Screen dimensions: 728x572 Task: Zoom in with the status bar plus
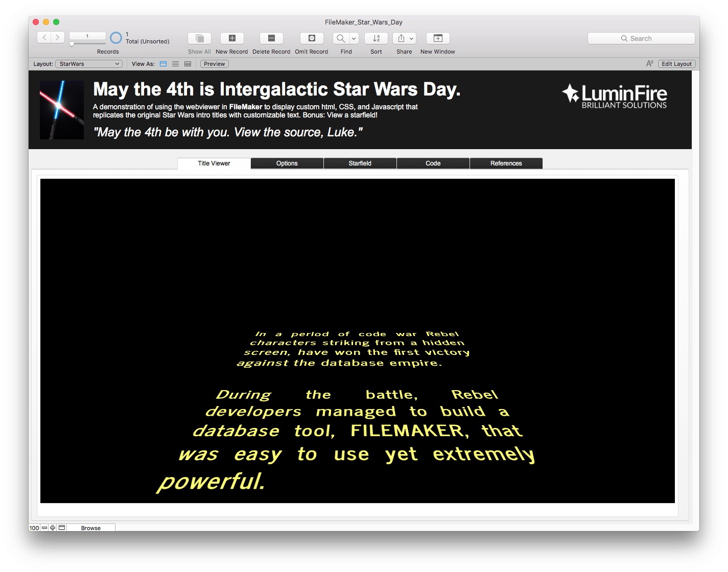(53, 528)
